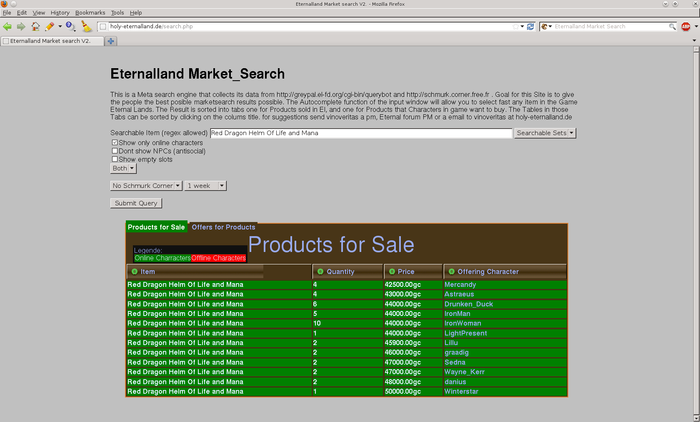Click the site identity icon in address bar
Image resolution: width=700 pixels, height=422 pixels.
point(103,27)
